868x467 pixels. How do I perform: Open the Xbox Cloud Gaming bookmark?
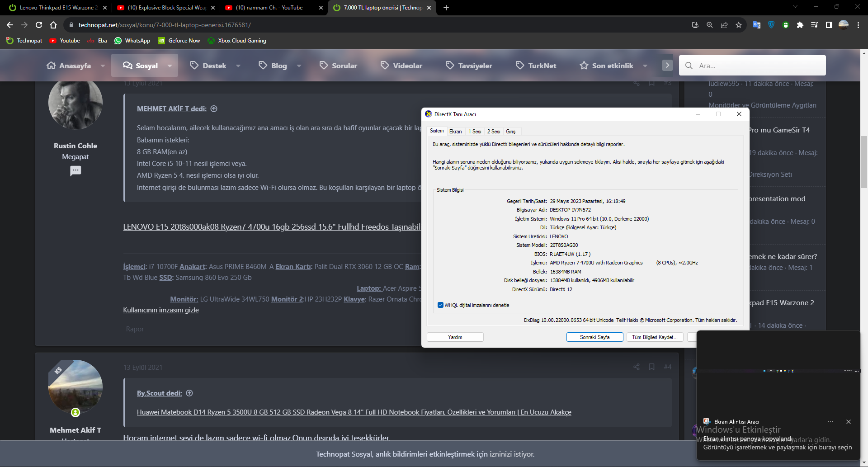pos(237,41)
